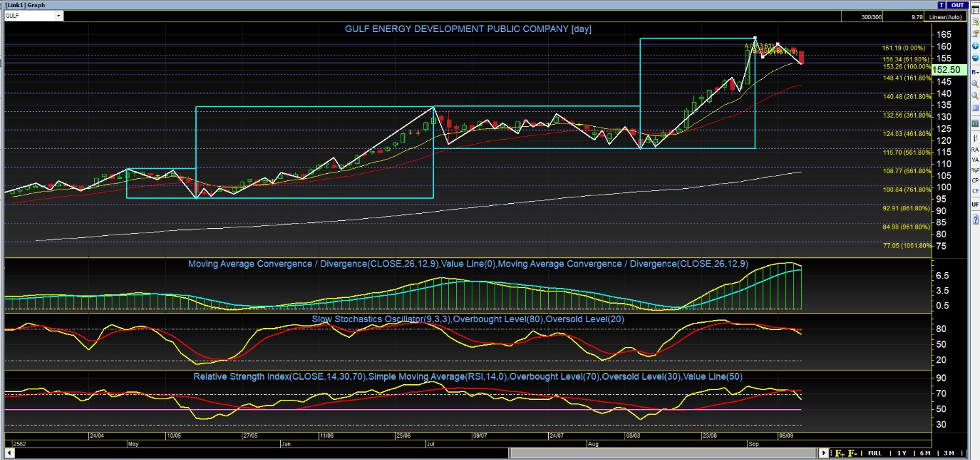Screen dimensions: 980x460
Task: Click the upper magnifier zoom icon
Action: [975, 84]
